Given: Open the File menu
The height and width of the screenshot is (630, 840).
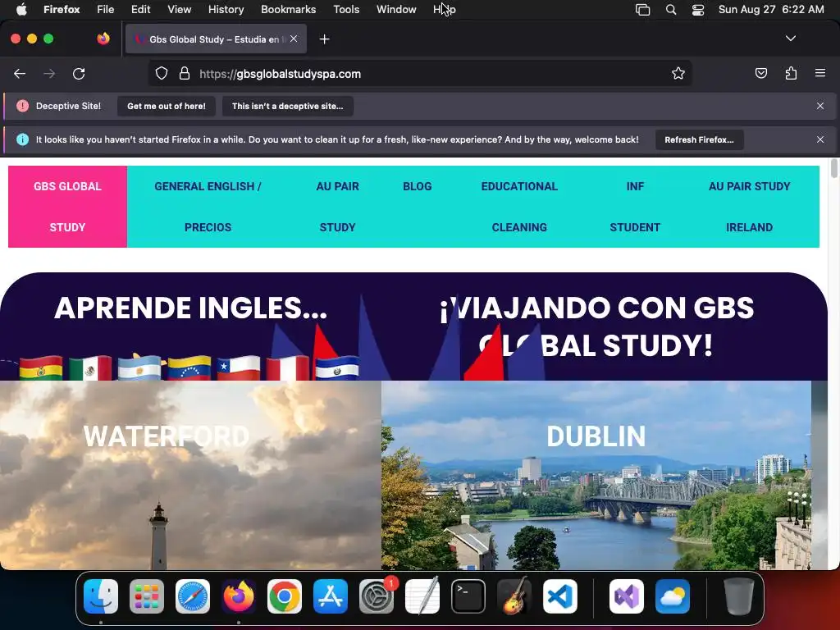Looking at the screenshot, I should [106, 10].
